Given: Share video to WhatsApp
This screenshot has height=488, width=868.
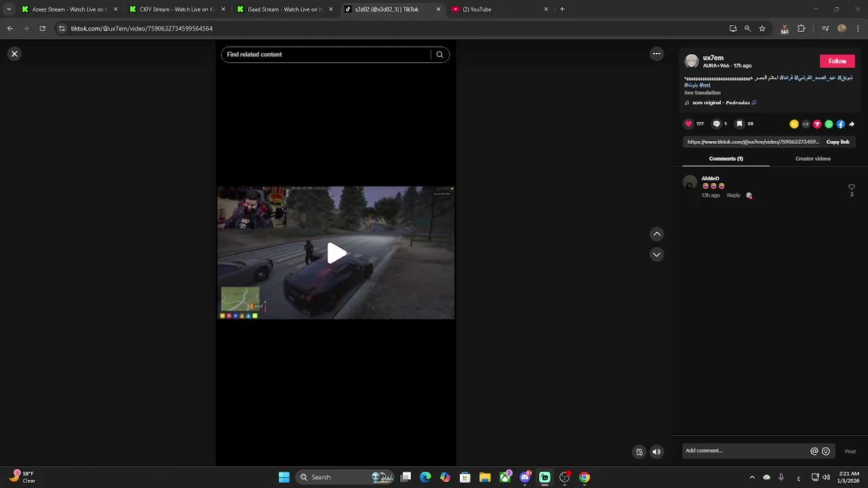Looking at the screenshot, I should 829,124.
